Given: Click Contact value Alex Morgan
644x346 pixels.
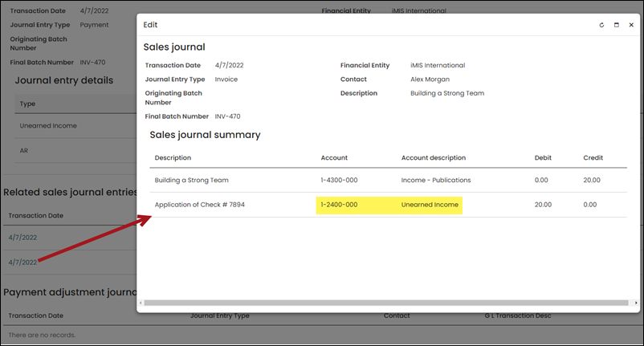Looking at the screenshot, I should pyautogui.click(x=430, y=79).
